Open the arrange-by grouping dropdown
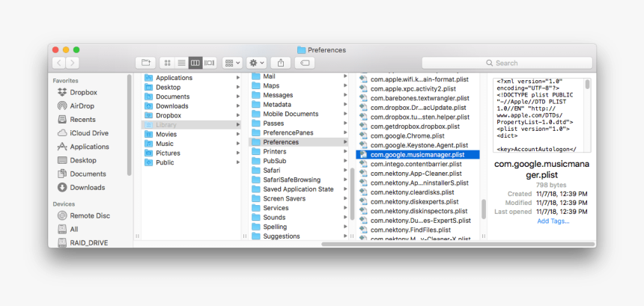The height and width of the screenshot is (306, 644). point(232,63)
